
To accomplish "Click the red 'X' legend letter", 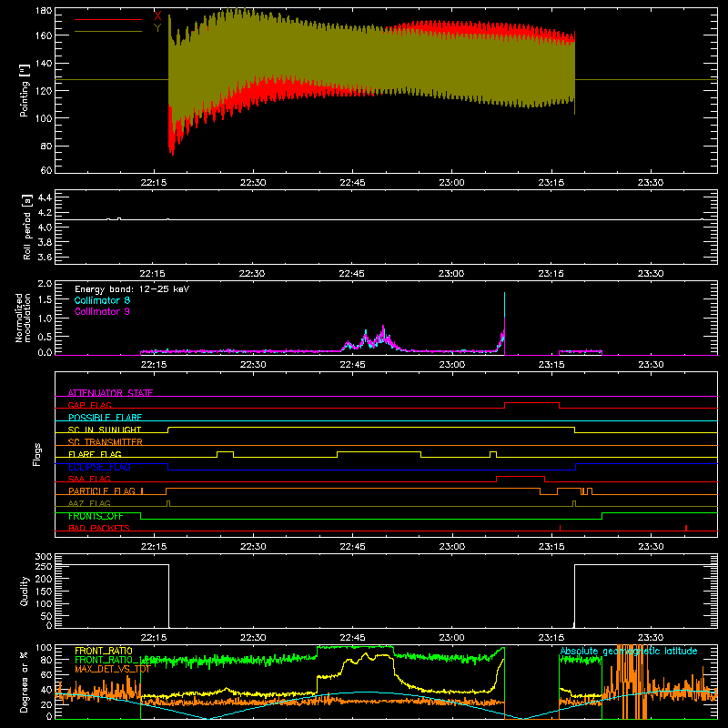I will click(157, 16).
